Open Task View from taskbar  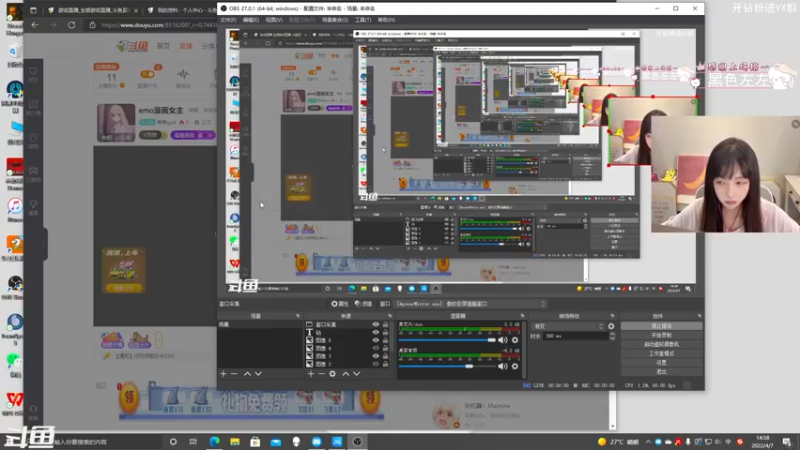tap(193, 441)
